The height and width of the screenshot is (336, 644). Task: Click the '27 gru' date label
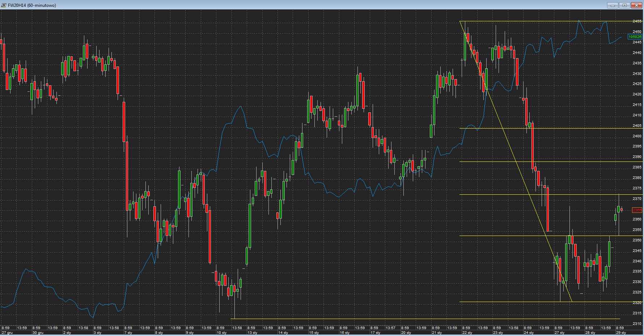(7, 332)
